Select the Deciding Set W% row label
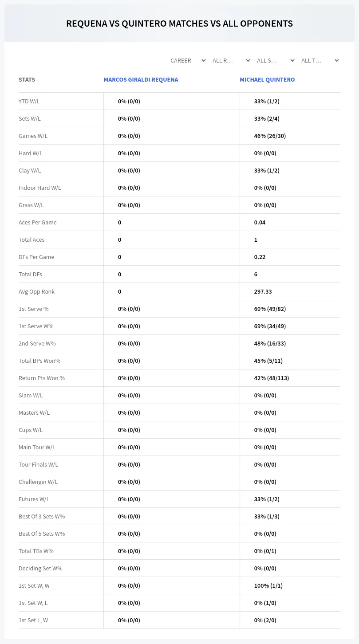The image size is (359, 644). coord(40,568)
